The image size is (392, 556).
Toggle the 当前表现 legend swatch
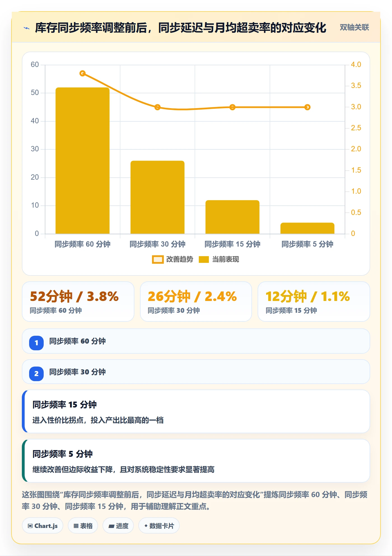[204, 260]
